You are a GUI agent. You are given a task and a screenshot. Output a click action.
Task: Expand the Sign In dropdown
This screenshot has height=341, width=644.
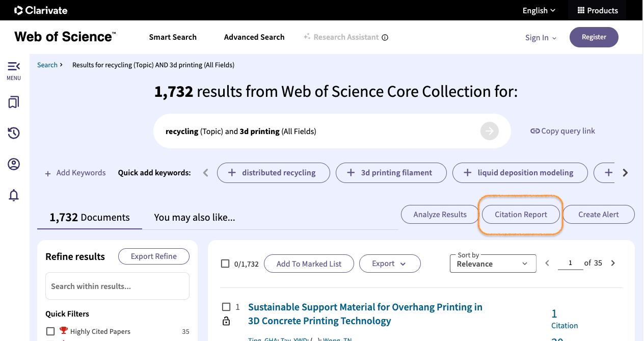541,38
